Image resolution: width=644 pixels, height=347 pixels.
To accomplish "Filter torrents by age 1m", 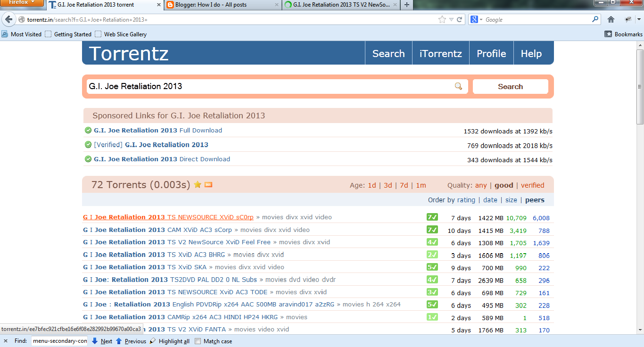I will [421, 185].
